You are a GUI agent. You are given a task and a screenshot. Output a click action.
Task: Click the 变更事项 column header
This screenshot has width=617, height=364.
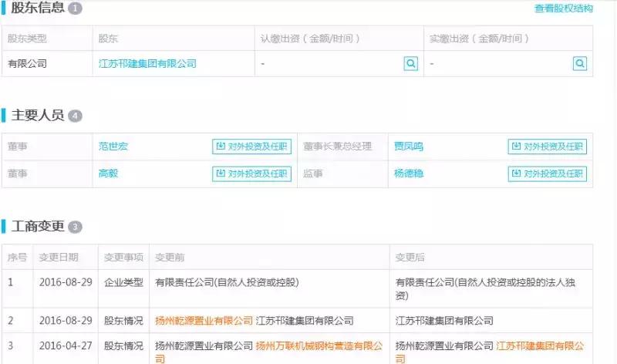pos(123,257)
